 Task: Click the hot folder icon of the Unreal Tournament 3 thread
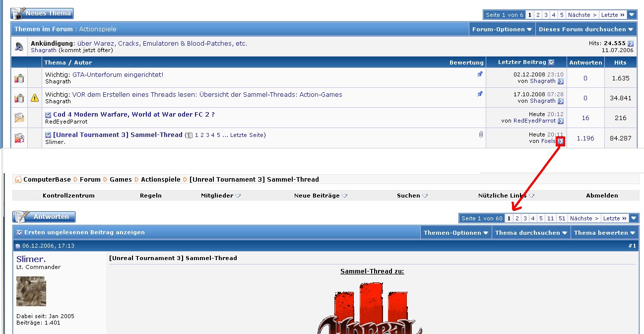19,138
